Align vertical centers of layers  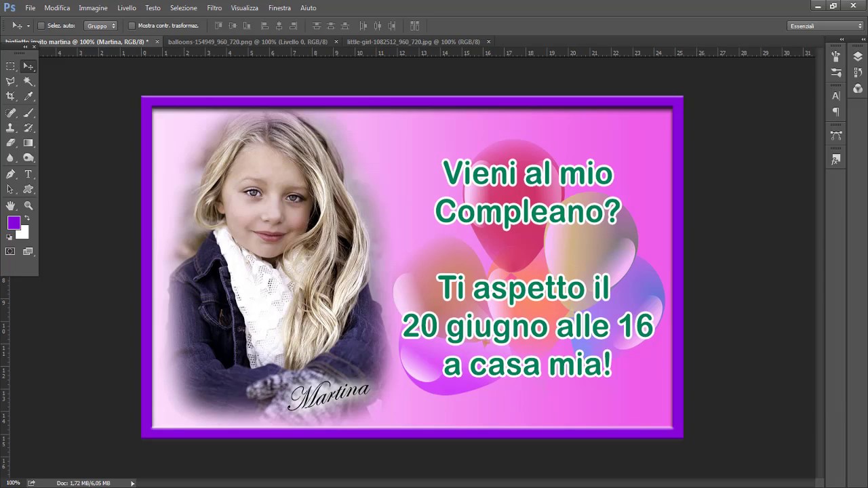click(233, 26)
